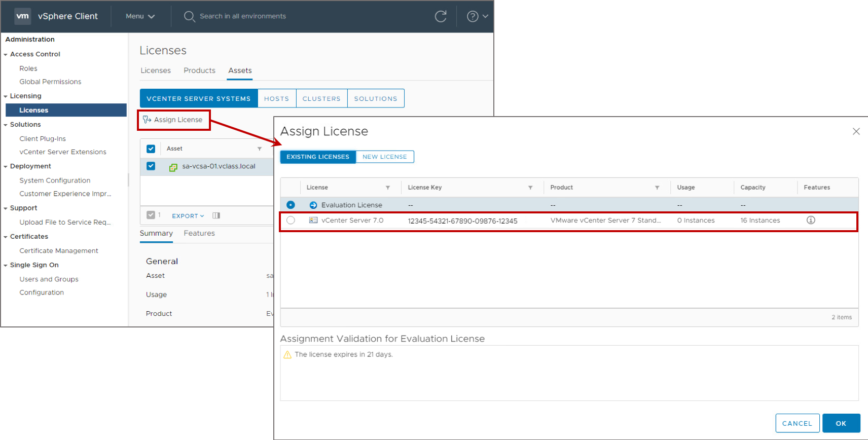Open vCenter Server Extensions

tap(63, 152)
